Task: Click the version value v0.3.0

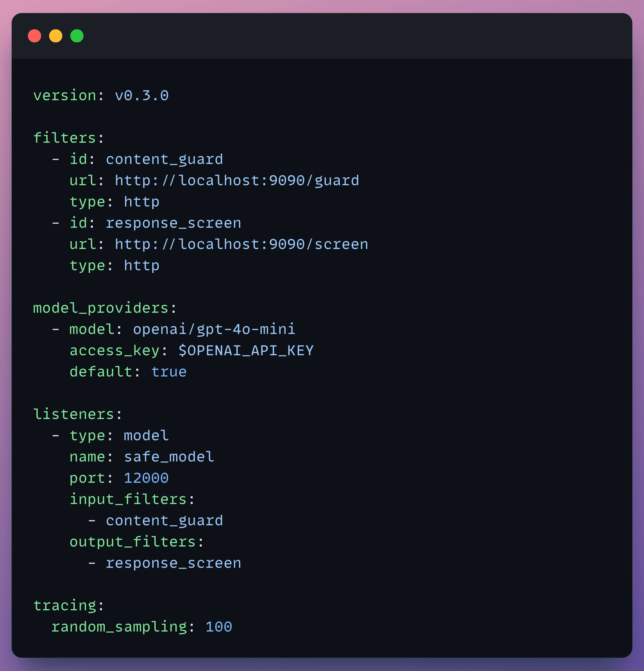Action: 142,96
